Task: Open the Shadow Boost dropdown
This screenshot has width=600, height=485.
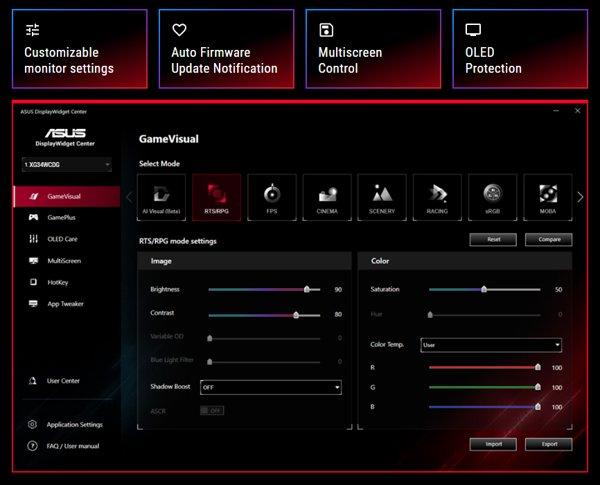Action: point(271,387)
